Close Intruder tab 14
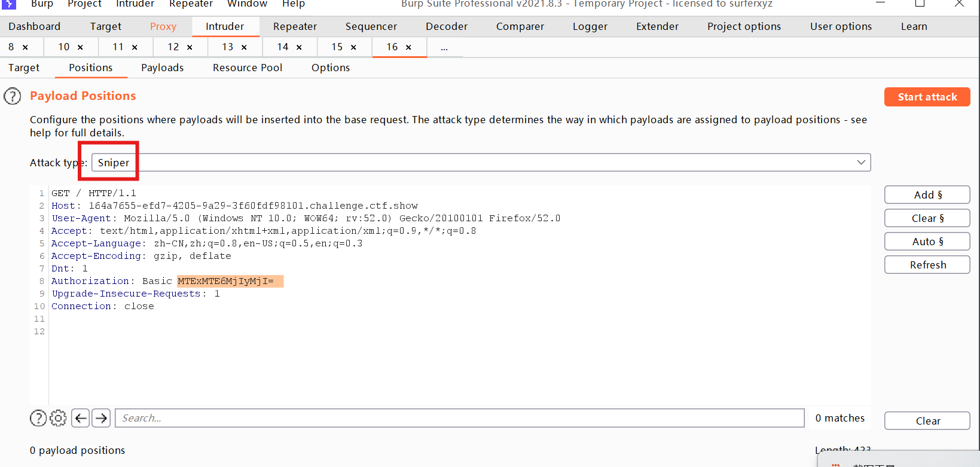Image resolution: width=980 pixels, height=467 pixels. click(x=299, y=47)
